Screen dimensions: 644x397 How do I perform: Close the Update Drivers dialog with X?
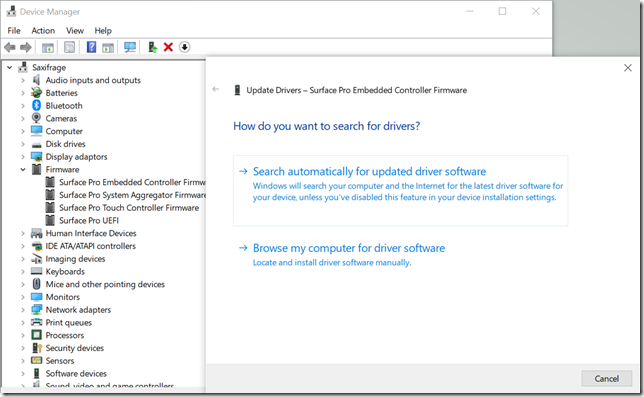point(628,68)
